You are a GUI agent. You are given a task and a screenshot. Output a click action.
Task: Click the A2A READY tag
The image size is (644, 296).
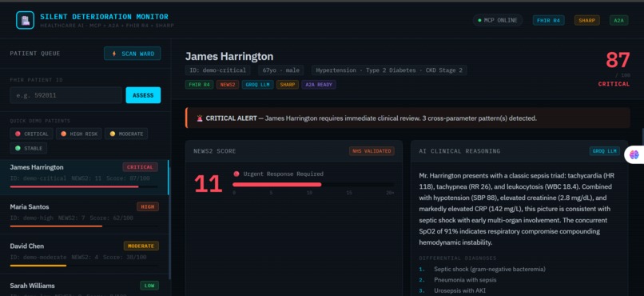[x=319, y=85]
